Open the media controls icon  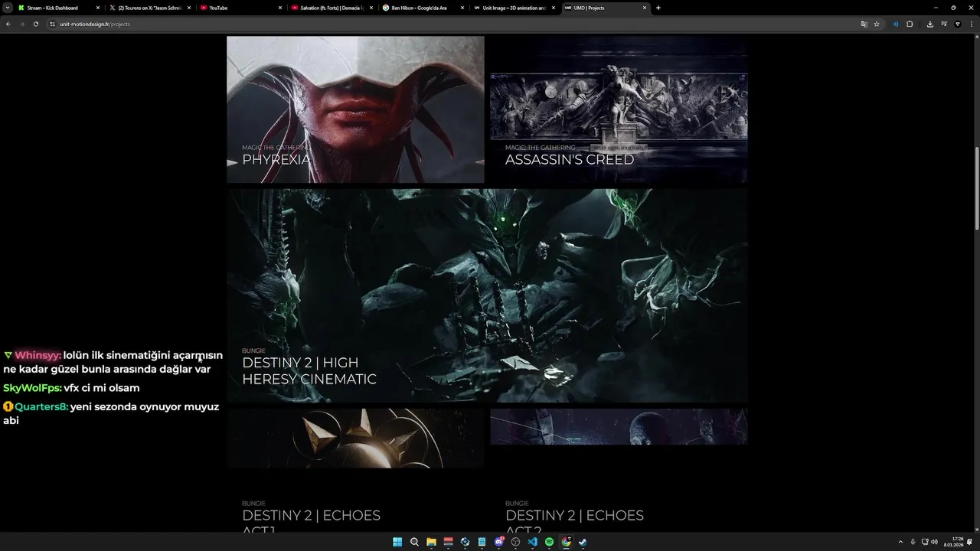[x=943, y=24]
